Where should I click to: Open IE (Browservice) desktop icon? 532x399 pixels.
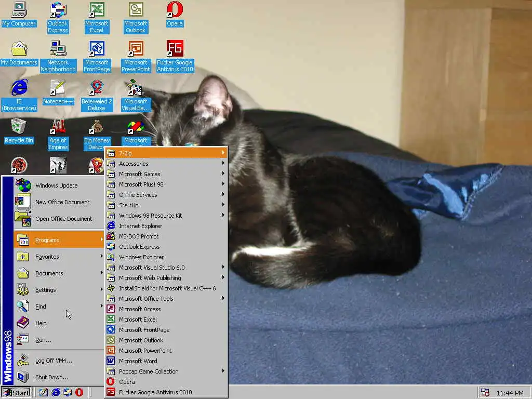(19, 95)
